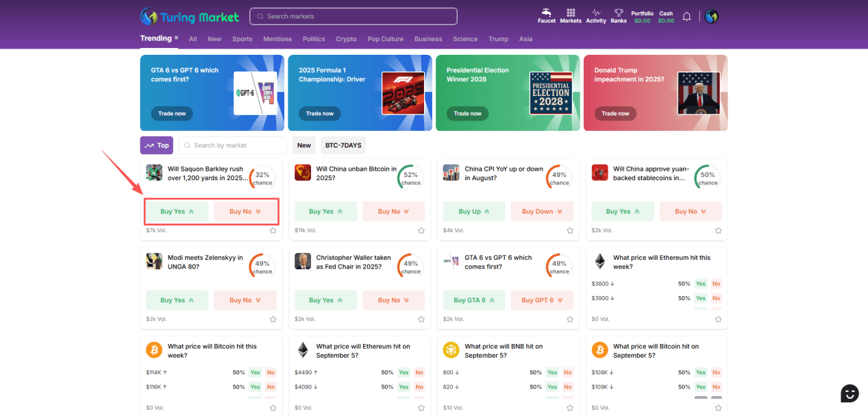
Task: Buy Up on China CPI market
Action: [x=474, y=212]
